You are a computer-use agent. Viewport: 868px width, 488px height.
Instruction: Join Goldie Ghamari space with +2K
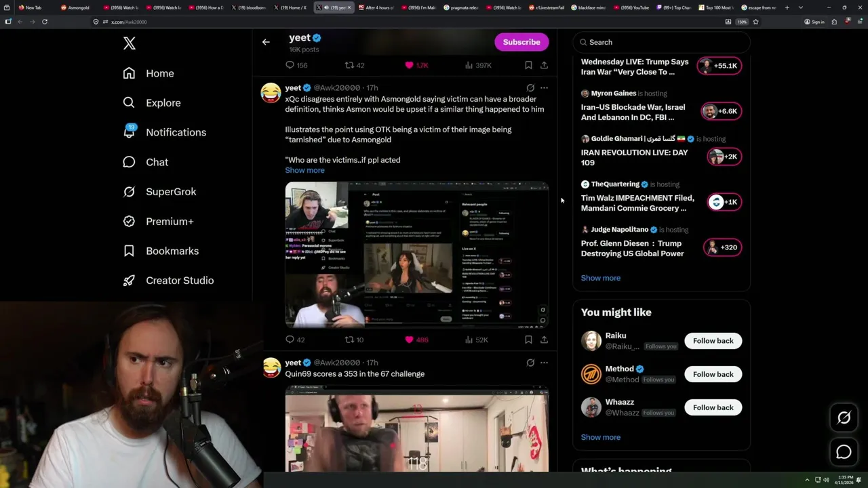(724, 157)
